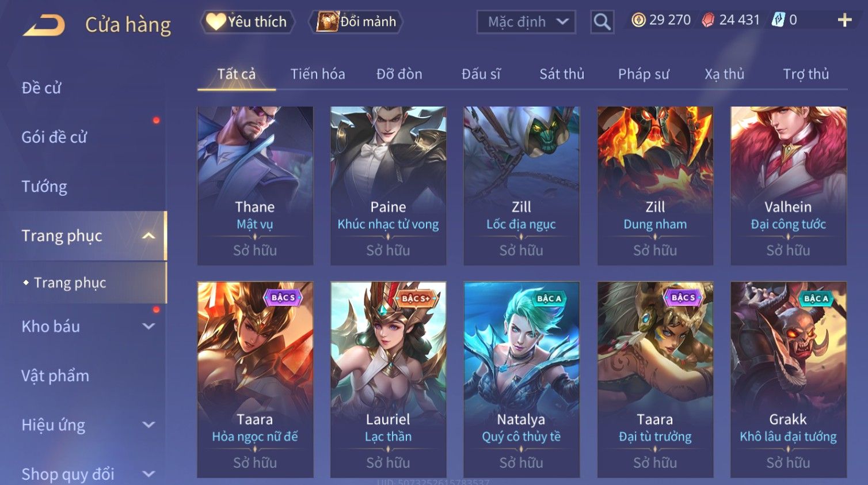The height and width of the screenshot is (485, 868).
Task: Select the Pháp sư tab
Action: tap(644, 74)
